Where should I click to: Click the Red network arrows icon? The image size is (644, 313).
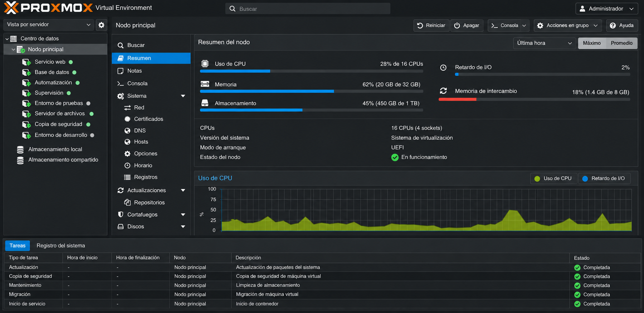click(127, 108)
